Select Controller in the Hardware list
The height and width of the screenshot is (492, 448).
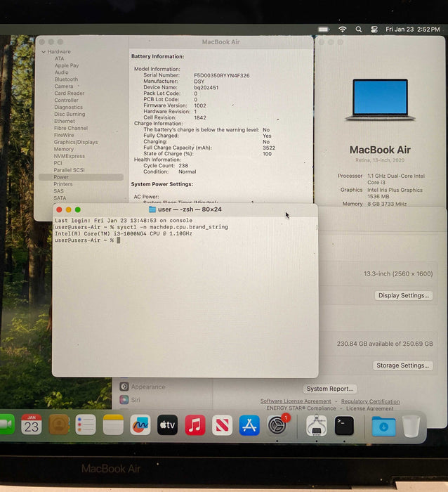click(x=66, y=100)
